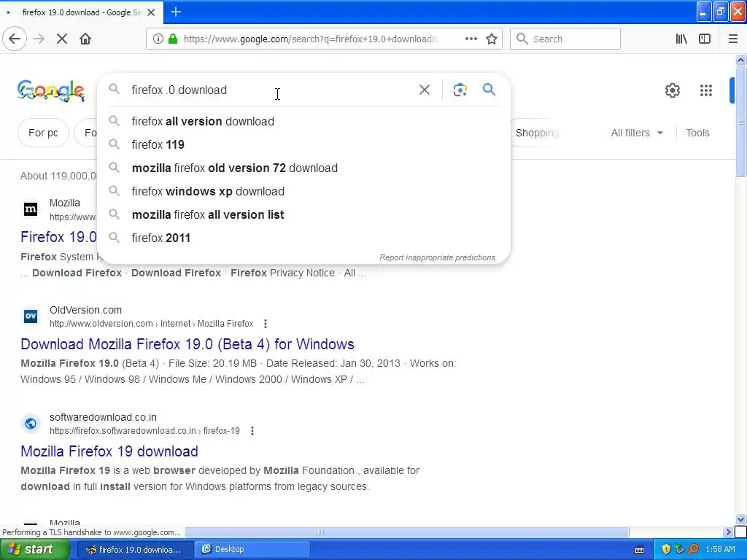The height and width of the screenshot is (560, 747).
Task: Click the green padlock security icon
Action: (173, 39)
